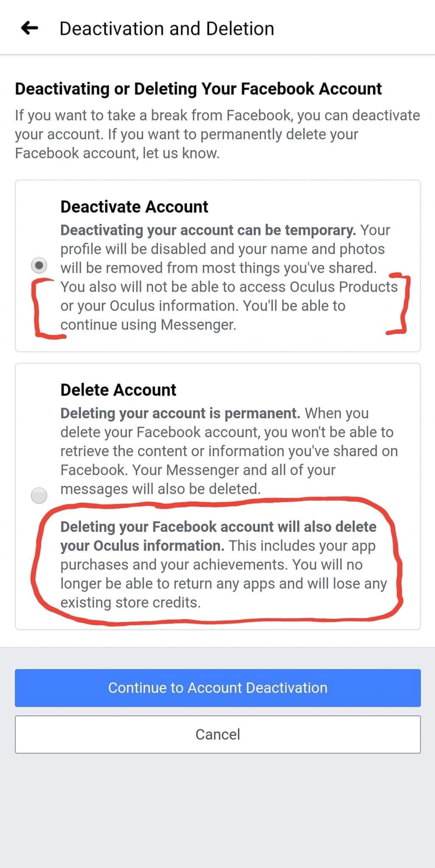Tap the 'Deactivating or Deleting Your Facebook Account' heading
435x868 pixels.
[198, 89]
